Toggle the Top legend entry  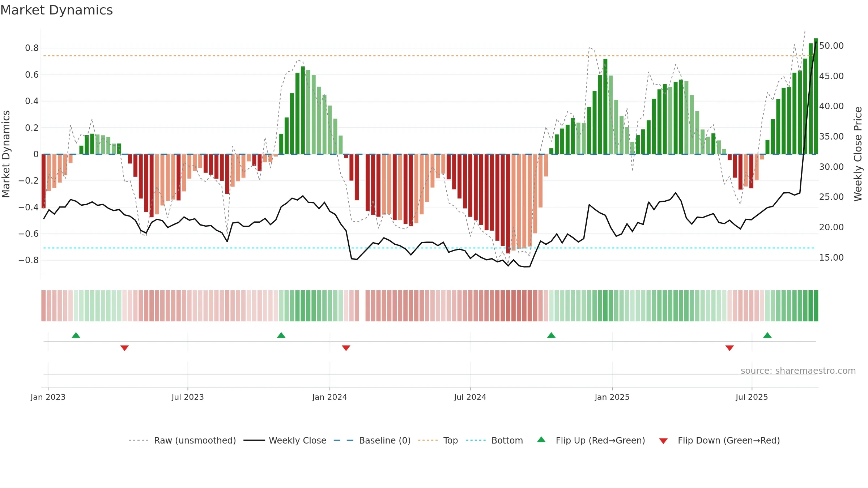(438, 440)
